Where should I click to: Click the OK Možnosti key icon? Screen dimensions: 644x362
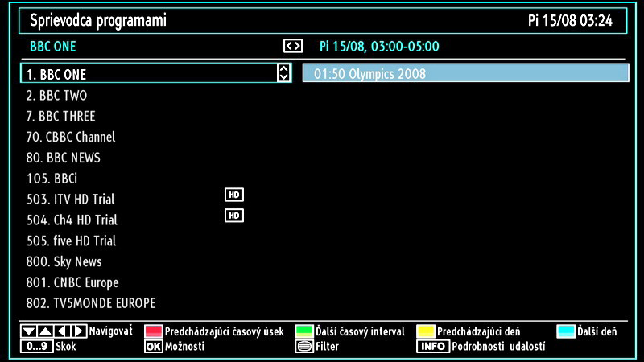click(154, 347)
